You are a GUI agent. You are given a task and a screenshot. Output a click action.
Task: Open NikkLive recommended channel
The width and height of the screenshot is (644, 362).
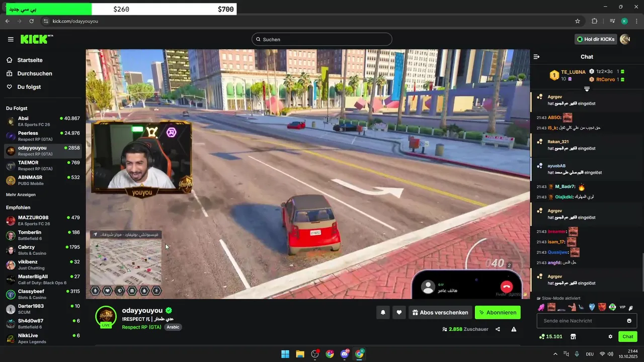pos(43,338)
